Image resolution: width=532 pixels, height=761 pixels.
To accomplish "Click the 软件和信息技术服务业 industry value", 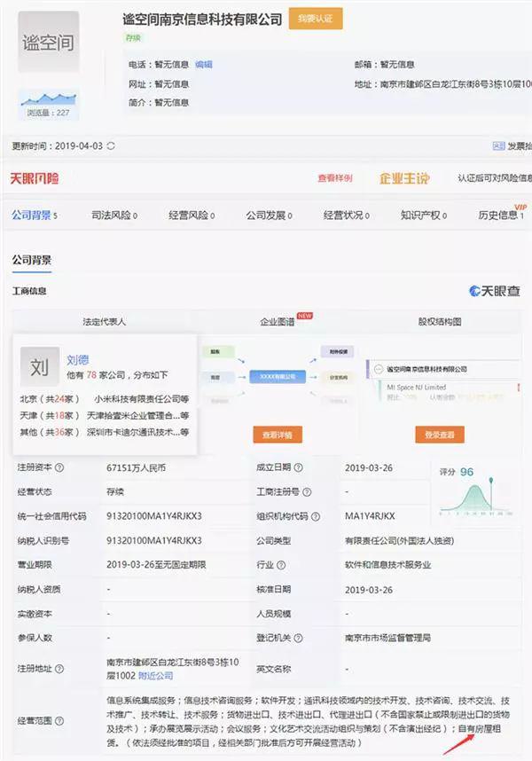I will click(x=388, y=565).
